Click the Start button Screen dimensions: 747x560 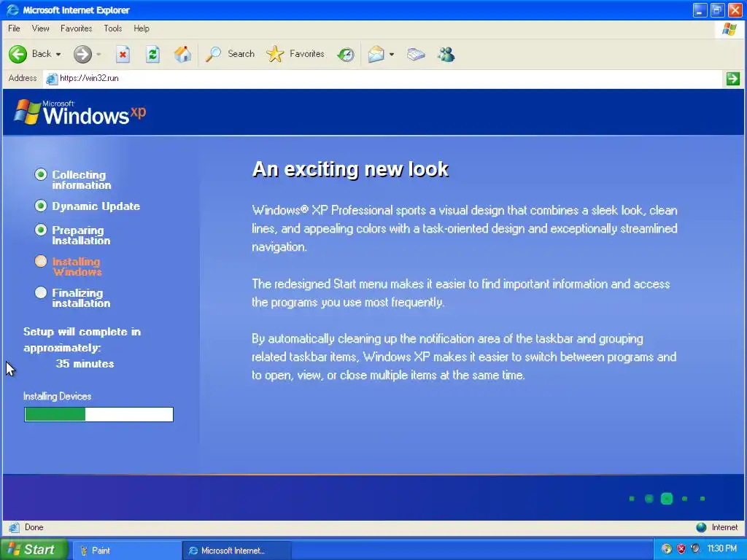click(x=33, y=550)
